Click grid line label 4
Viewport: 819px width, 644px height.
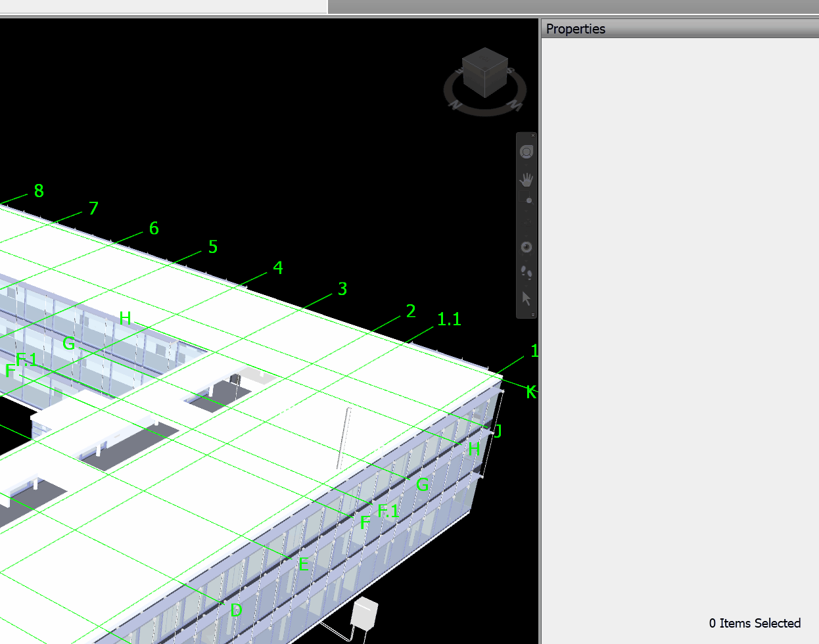278,268
